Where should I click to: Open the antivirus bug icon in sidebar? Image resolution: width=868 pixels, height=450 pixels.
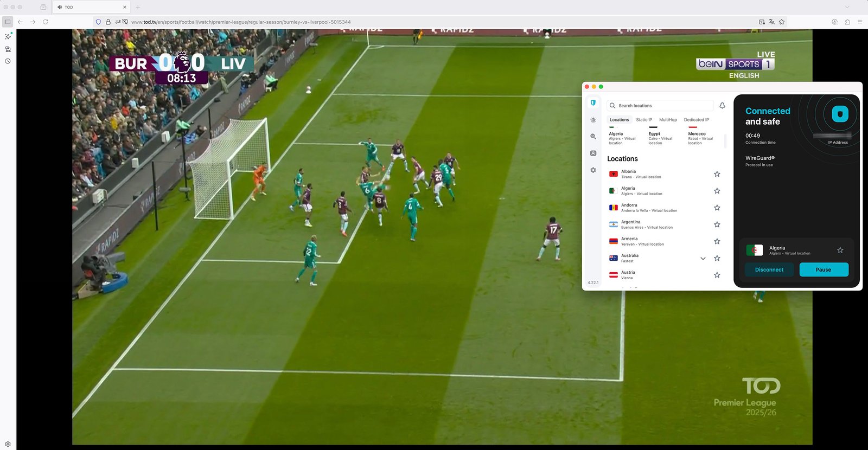(x=593, y=120)
